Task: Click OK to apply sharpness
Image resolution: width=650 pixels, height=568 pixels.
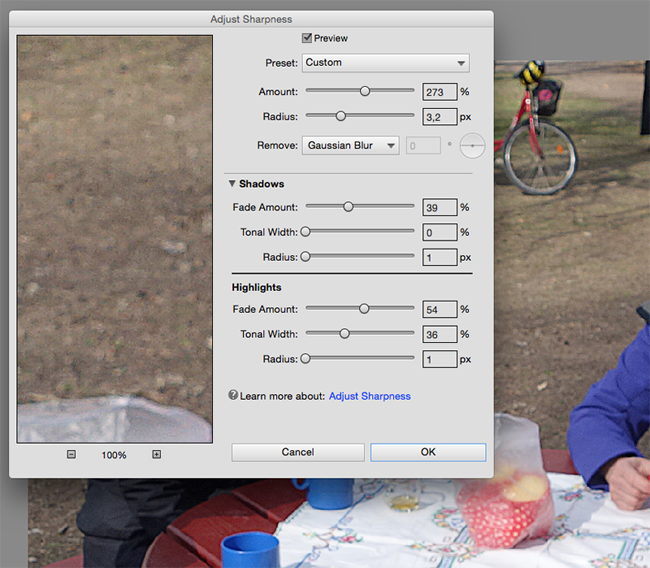Action: [428, 452]
